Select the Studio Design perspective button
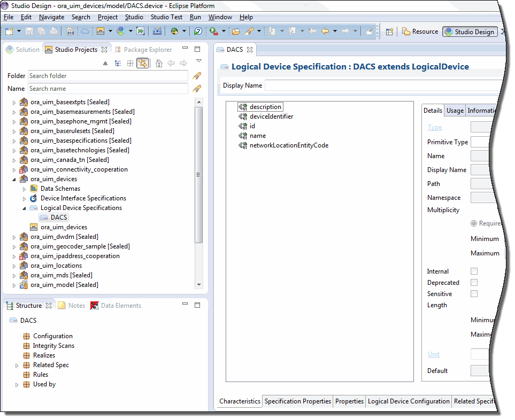The image size is (515, 420). 470,32
